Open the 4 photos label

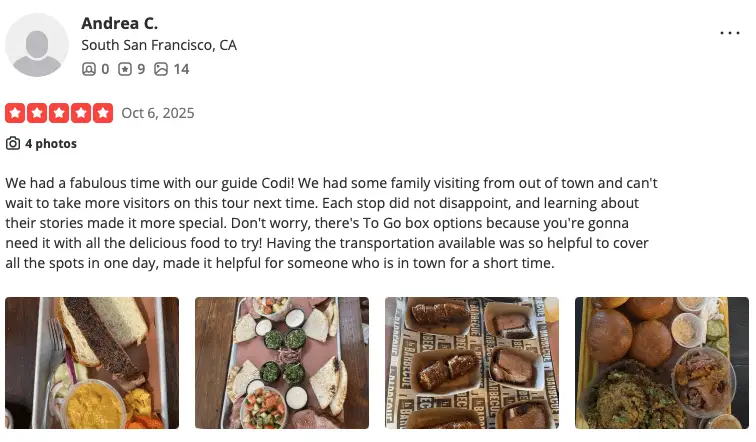(51, 144)
